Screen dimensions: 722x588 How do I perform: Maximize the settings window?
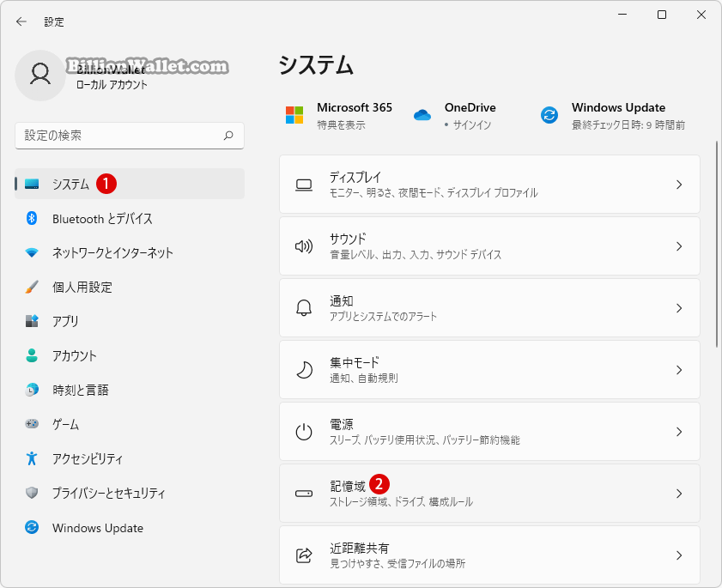pos(662,15)
